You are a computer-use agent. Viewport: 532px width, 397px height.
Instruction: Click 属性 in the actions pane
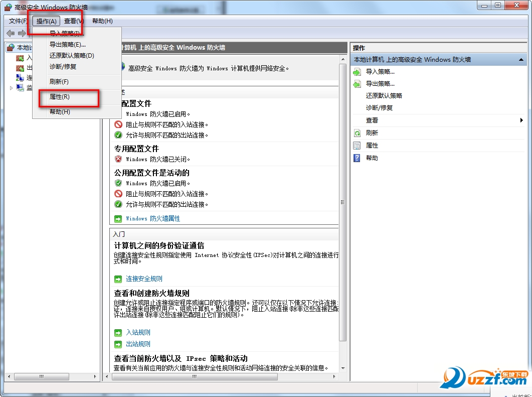(372, 146)
